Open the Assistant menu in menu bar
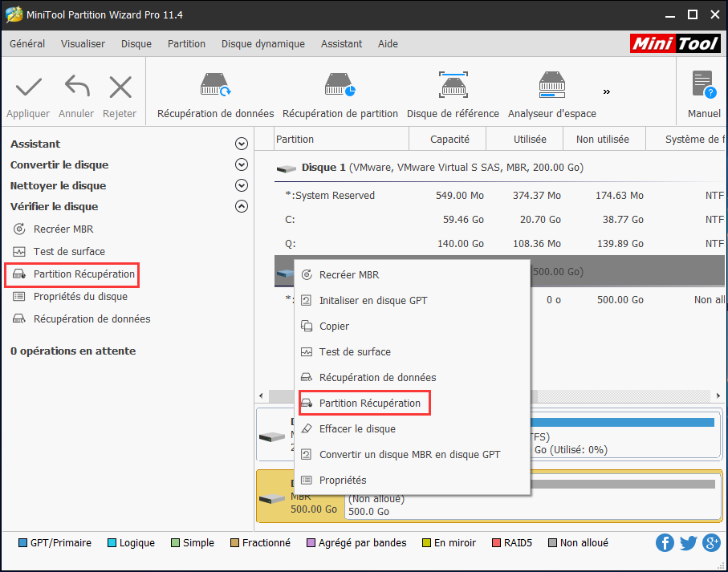Viewport: 728px width, 572px height. (341, 43)
